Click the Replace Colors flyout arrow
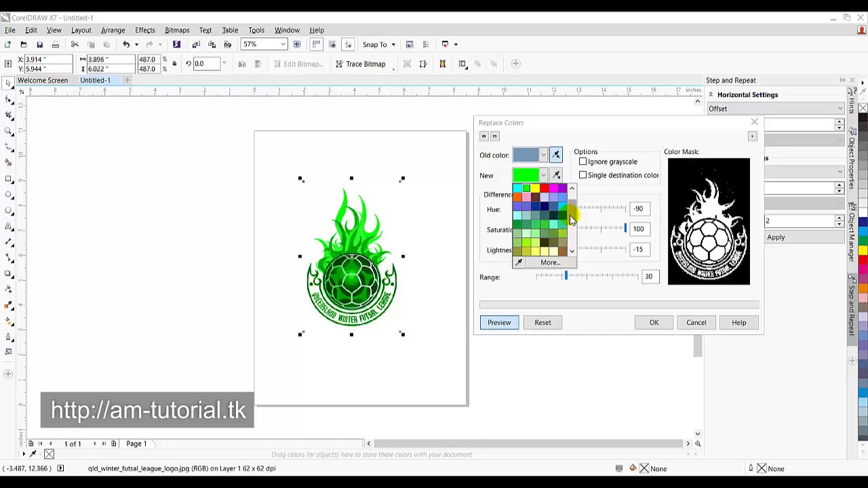The height and width of the screenshot is (488, 868). [x=752, y=137]
